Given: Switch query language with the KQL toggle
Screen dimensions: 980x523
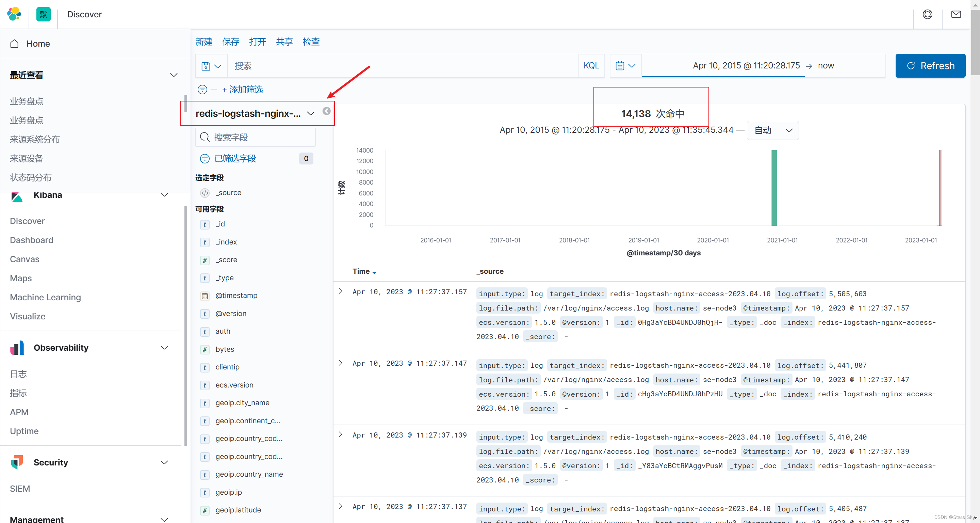Looking at the screenshot, I should click(591, 65).
